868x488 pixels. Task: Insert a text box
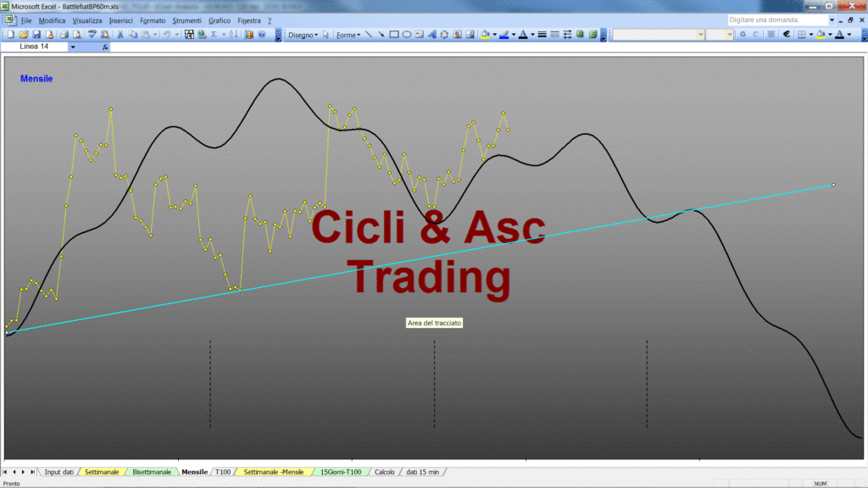420,34
